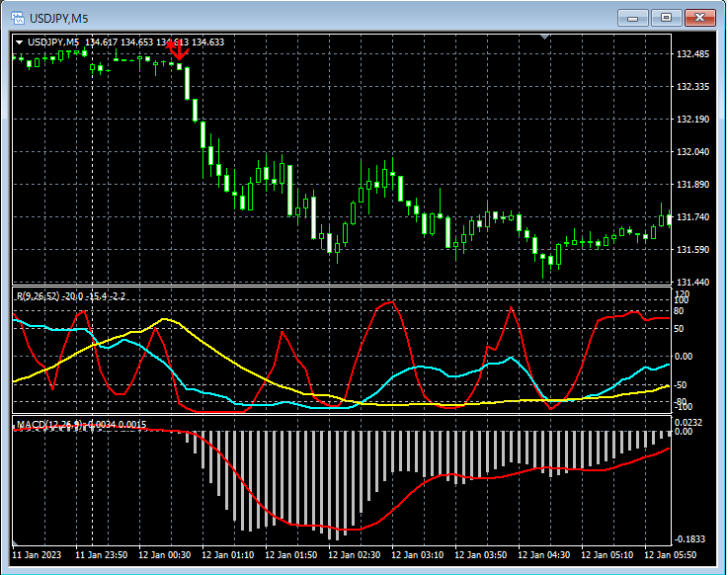Click the gray chart shift triangle at top
The width and height of the screenshot is (728, 575).
coord(544,37)
